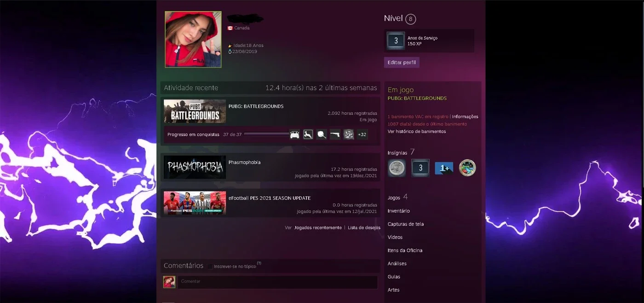Click the leaping deer achievement icon
This screenshot has height=303, width=644.
[x=308, y=134]
